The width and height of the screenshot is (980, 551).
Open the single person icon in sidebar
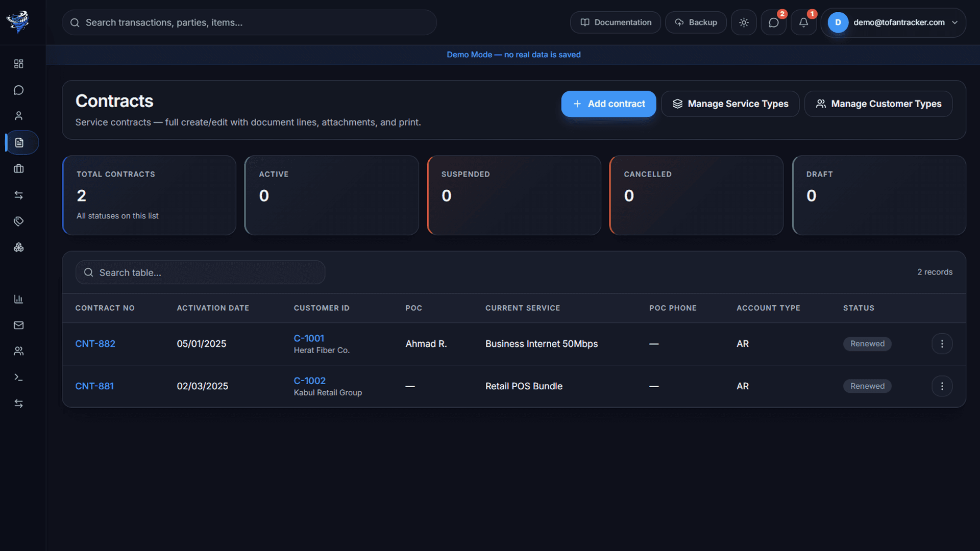(x=19, y=116)
